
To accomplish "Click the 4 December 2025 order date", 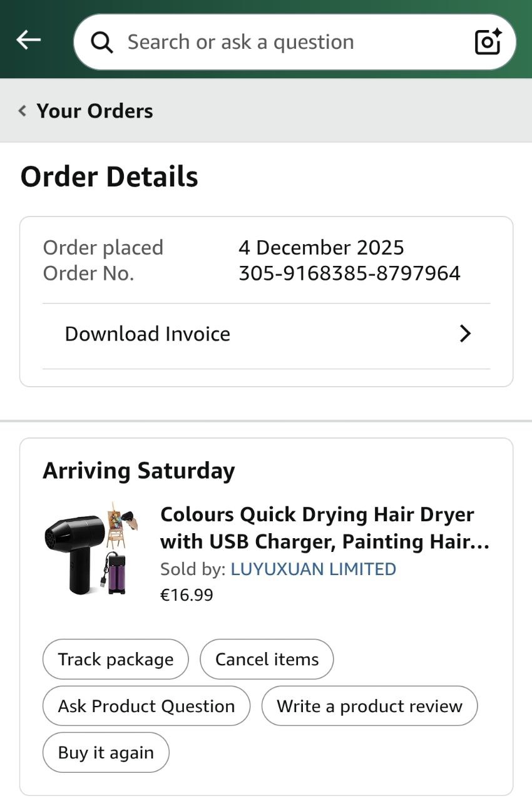I will click(321, 248).
